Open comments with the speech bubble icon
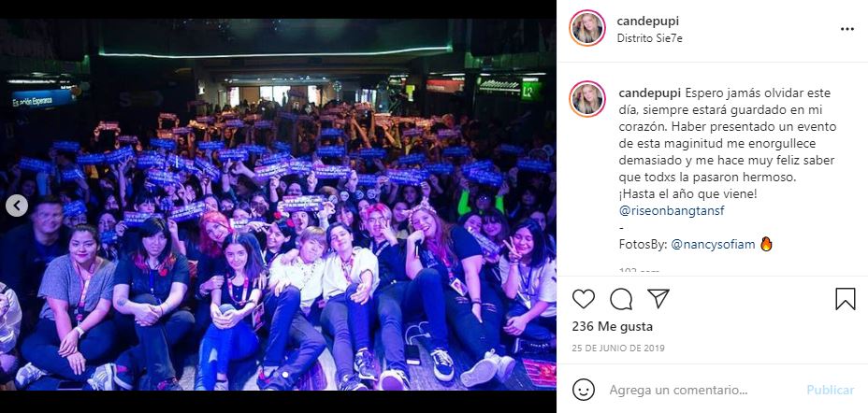Image resolution: width=868 pixels, height=413 pixels. pos(621,299)
